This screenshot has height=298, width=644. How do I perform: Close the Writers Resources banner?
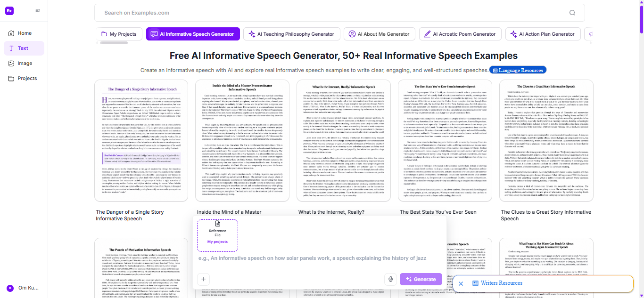pos(461,283)
